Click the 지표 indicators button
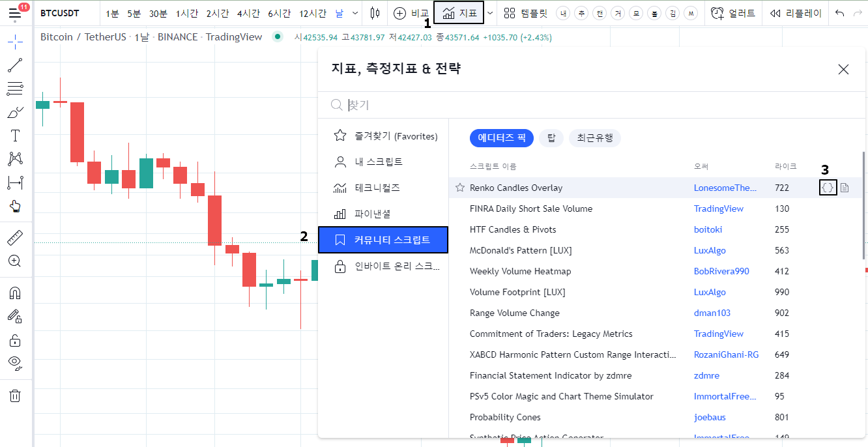868x447 pixels. (x=460, y=13)
